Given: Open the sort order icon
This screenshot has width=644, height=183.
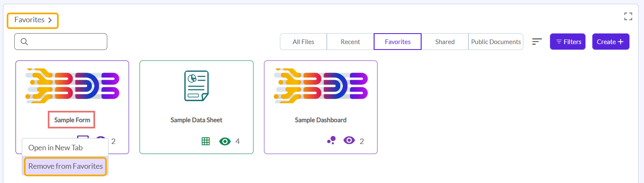Looking at the screenshot, I should (537, 42).
